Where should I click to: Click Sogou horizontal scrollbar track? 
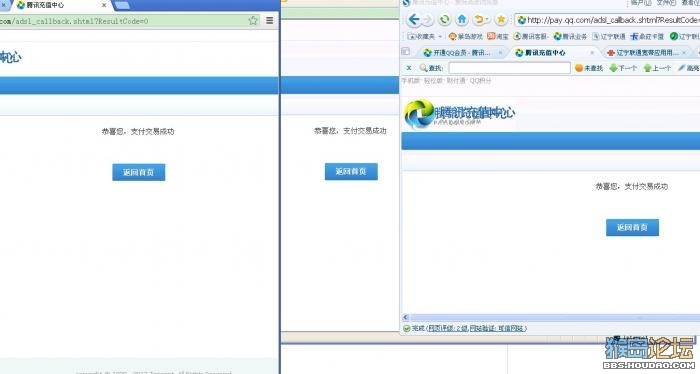pos(554,317)
